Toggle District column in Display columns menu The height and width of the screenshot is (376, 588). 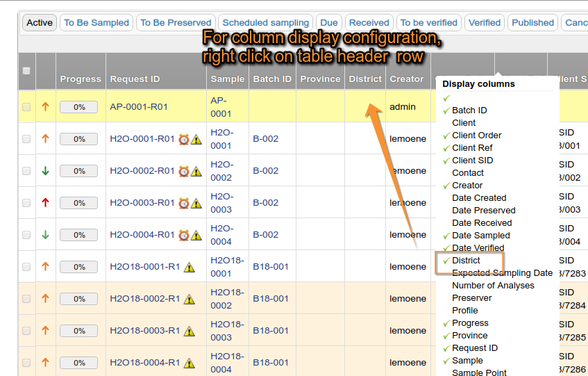point(466,261)
